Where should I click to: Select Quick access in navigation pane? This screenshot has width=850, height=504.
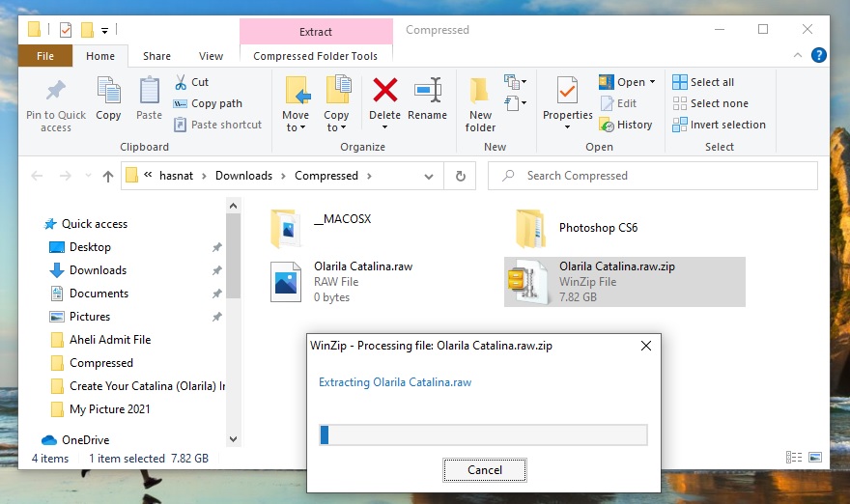pos(95,224)
